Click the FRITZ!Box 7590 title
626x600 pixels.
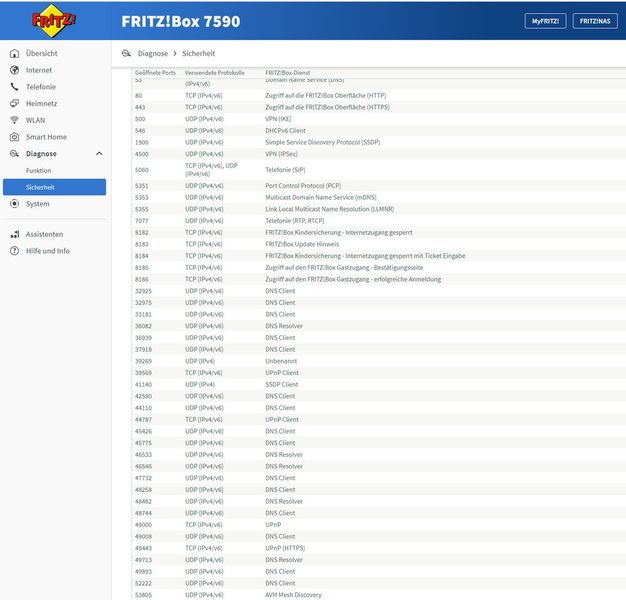[x=181, y=22]
